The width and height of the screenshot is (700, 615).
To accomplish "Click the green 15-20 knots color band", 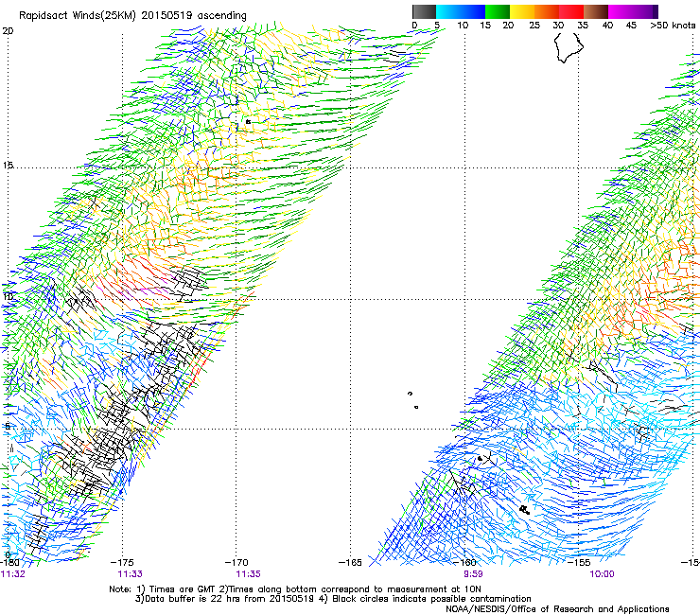I will [x=498, y=11].
